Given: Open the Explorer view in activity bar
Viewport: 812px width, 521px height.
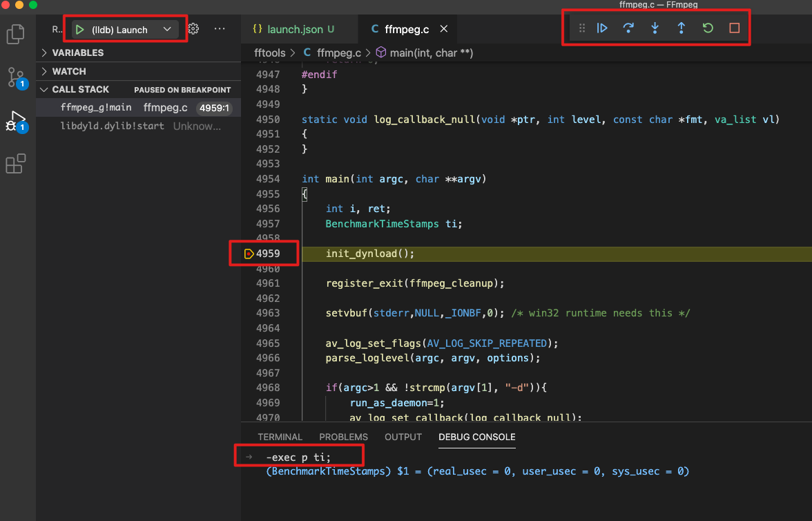Looking at the screenshot, I should [15, 35].
